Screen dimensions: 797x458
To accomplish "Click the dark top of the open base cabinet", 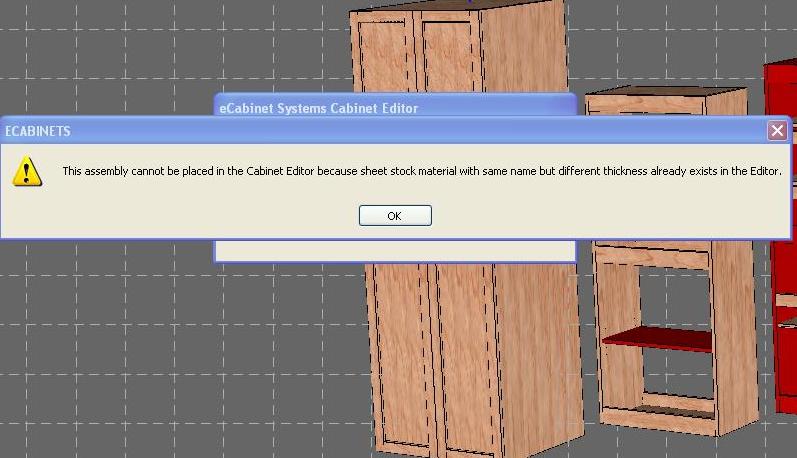I will coord(665,92).
